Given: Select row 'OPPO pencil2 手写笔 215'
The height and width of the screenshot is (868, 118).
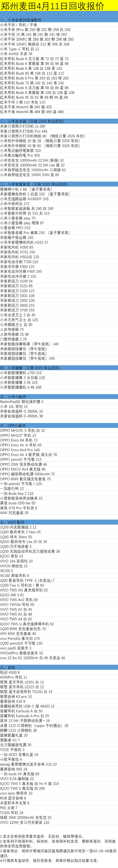Looking at the screenshot, I should 21,460.
